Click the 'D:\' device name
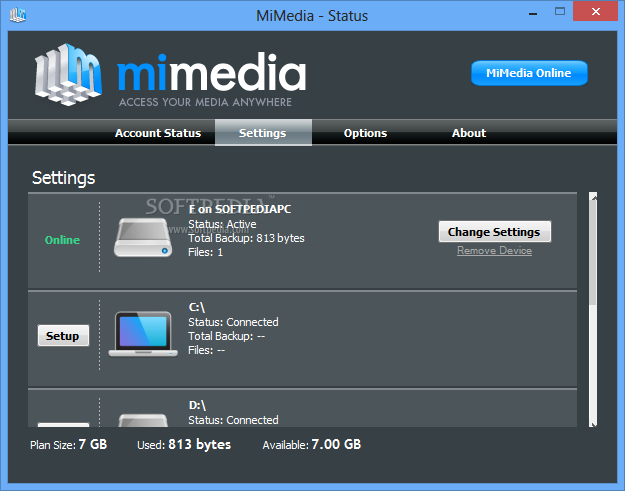The image size is (625, 491). [197, 405]
